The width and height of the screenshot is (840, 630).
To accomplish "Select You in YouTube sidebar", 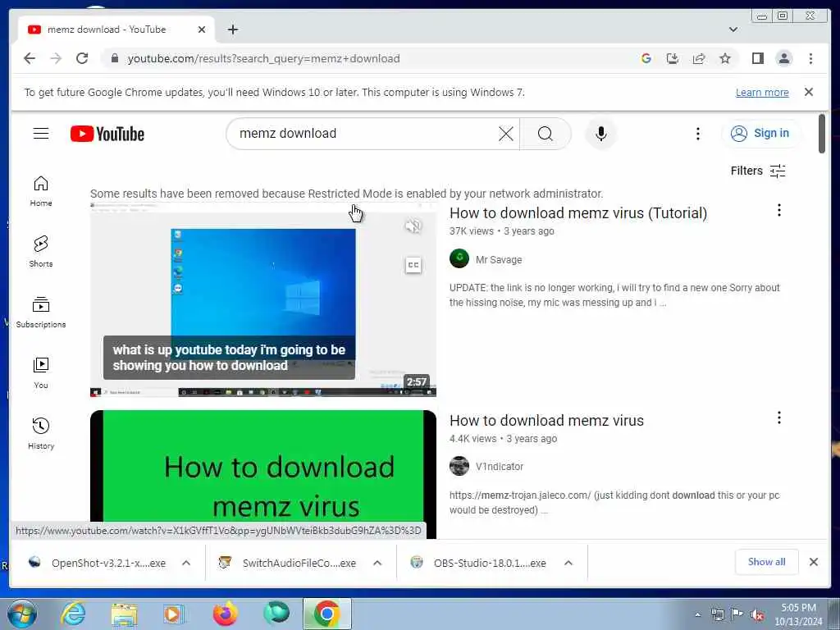I will click(x=41, y=373).
